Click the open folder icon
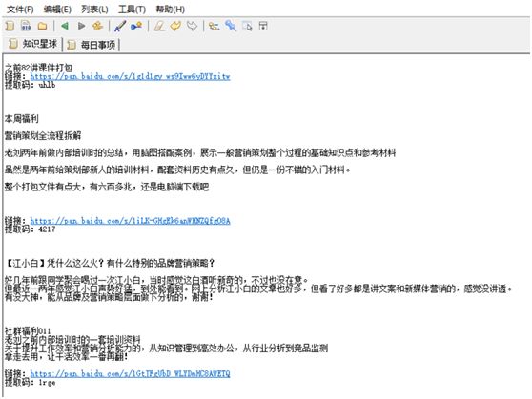This screenshot has height=399, width=532. tap(42, 26)
